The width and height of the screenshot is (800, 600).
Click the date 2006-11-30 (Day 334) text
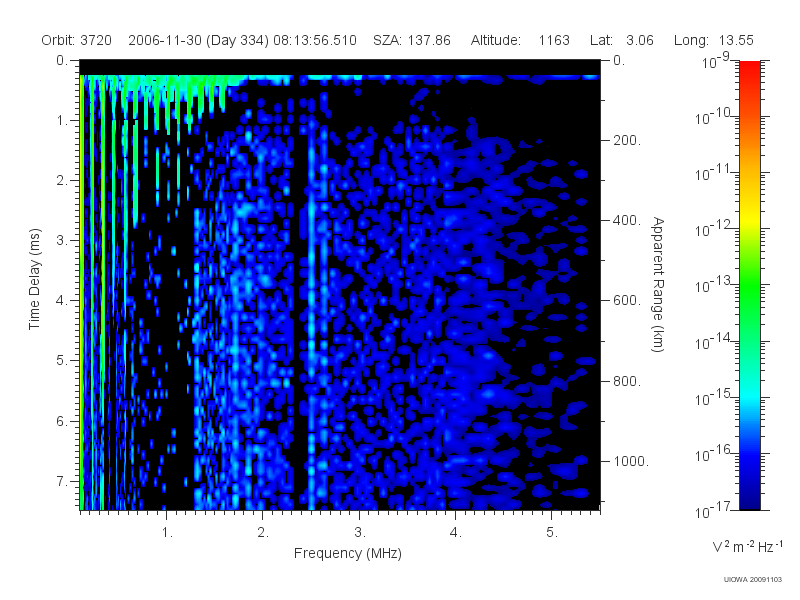click(x=198, y=40)
